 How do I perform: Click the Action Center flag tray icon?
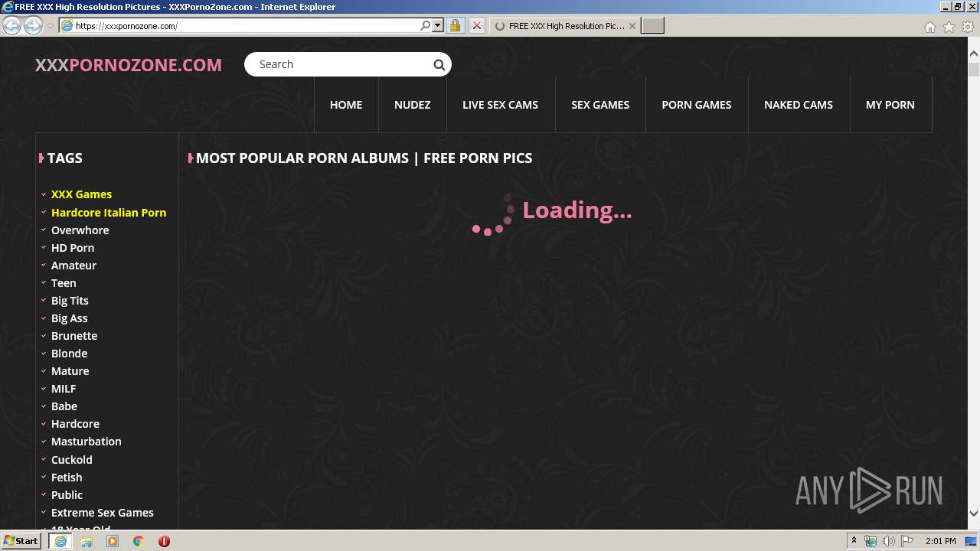tap(907, 541)
